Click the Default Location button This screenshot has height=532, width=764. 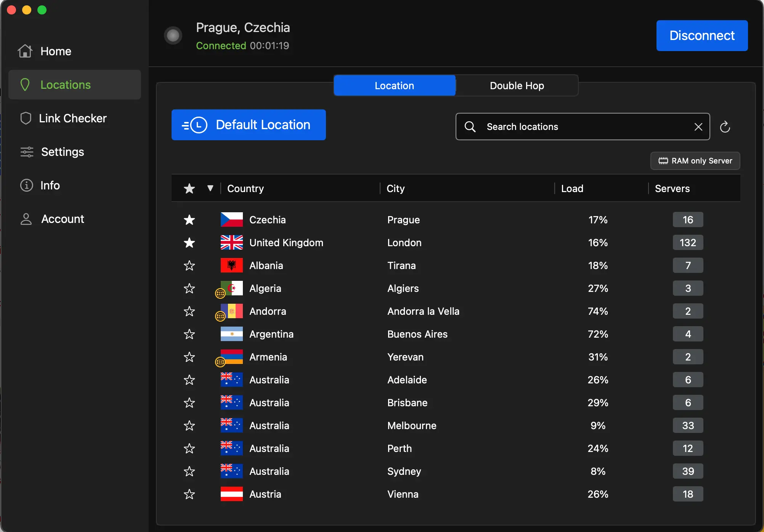[249, 125]
